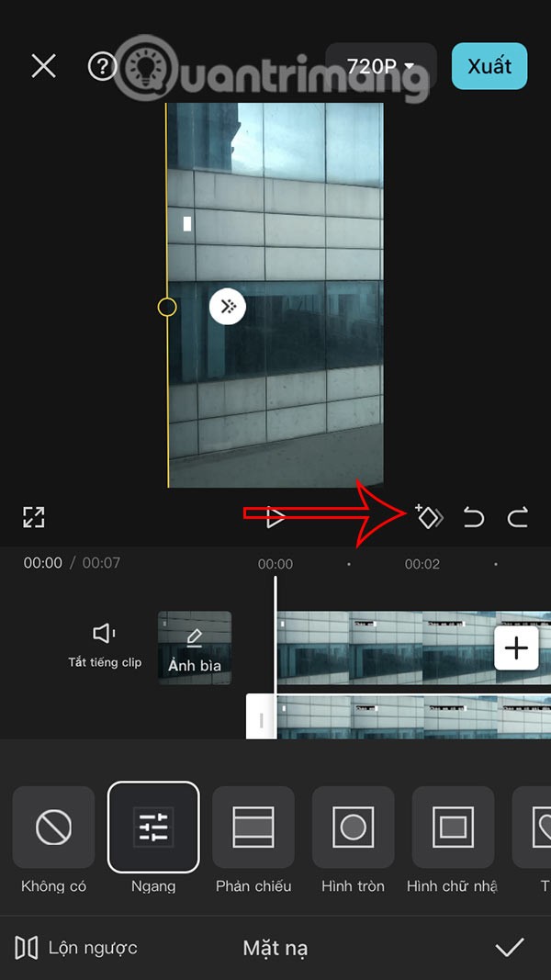This screenshot has width=551, height=980.
Task: Select the Phản chiếu mirror mask
Action: click(253, 828)
